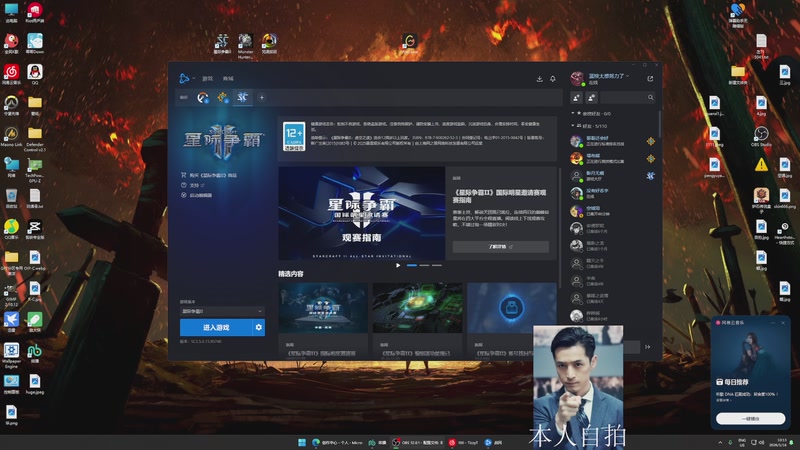Add a game with the plus button
The height and width of the screenshot is (450, 800).
pyautogui.click(x=262, y=97)
